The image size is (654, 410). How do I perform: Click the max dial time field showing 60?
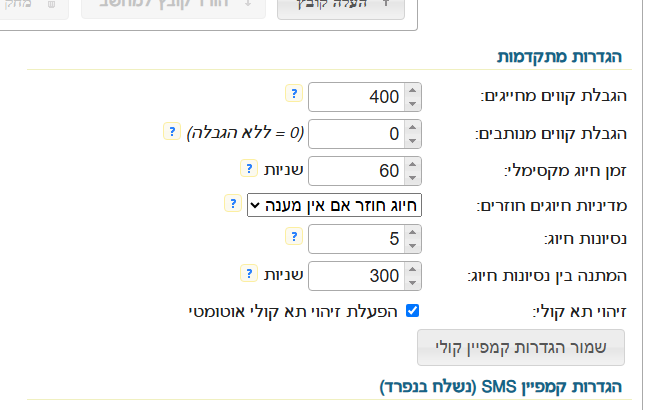click(x=357, y=169)
